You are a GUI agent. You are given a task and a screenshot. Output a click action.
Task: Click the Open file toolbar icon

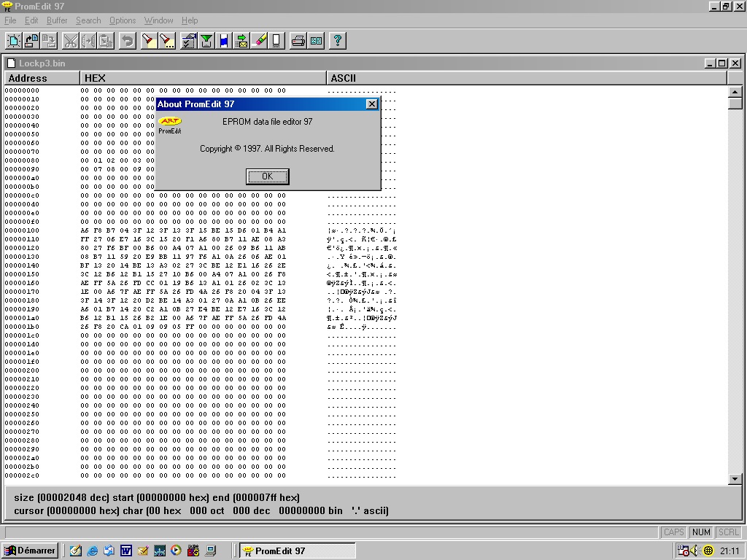[31, 41]
